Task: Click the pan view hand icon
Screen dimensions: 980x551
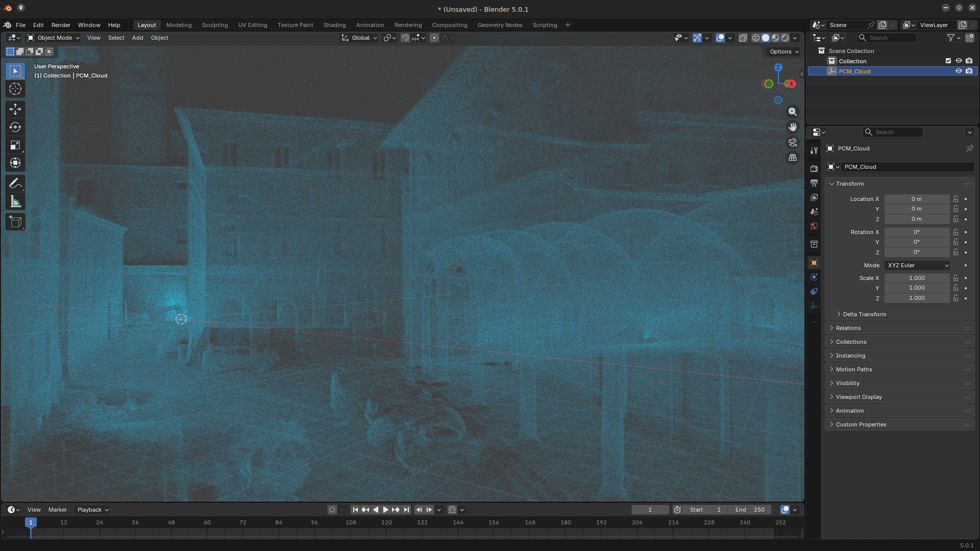Action: coord(792,127)
